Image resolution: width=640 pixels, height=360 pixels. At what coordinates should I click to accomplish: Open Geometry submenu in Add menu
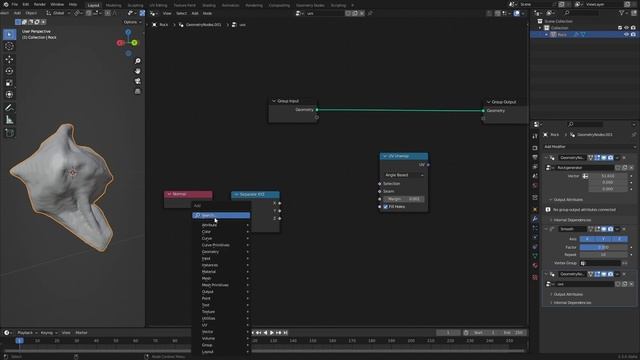[x=222, y=252]
